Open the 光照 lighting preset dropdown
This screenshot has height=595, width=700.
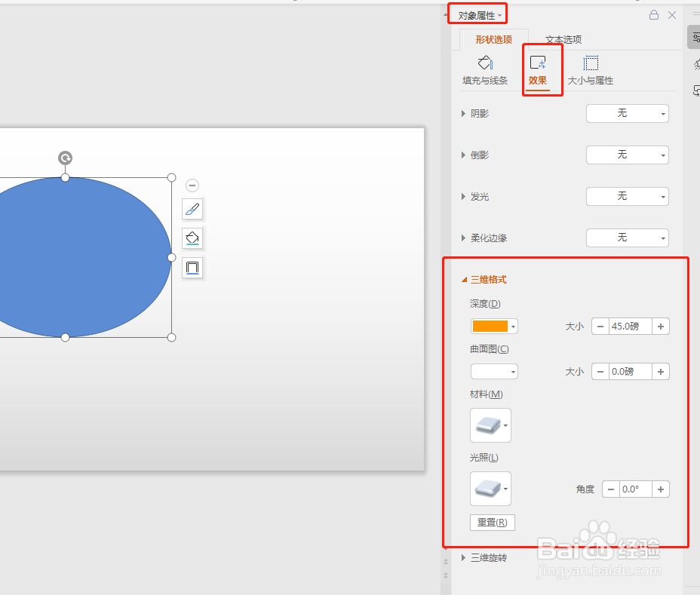point(490,489)
